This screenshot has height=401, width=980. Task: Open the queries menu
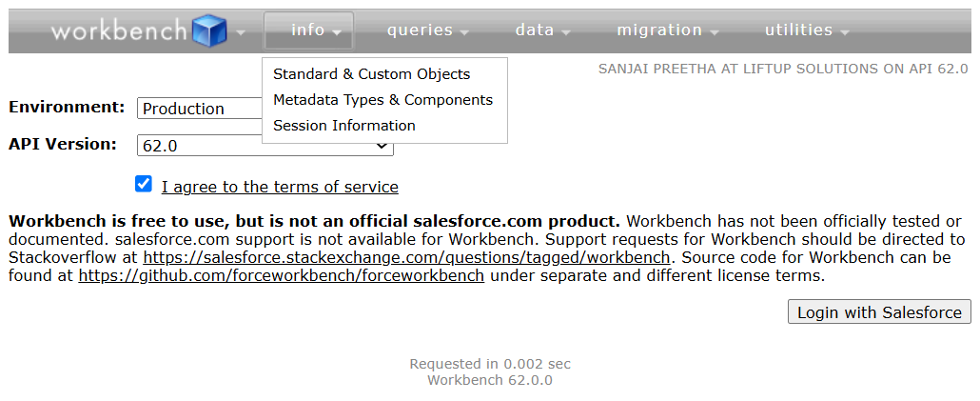pos(427,30)
